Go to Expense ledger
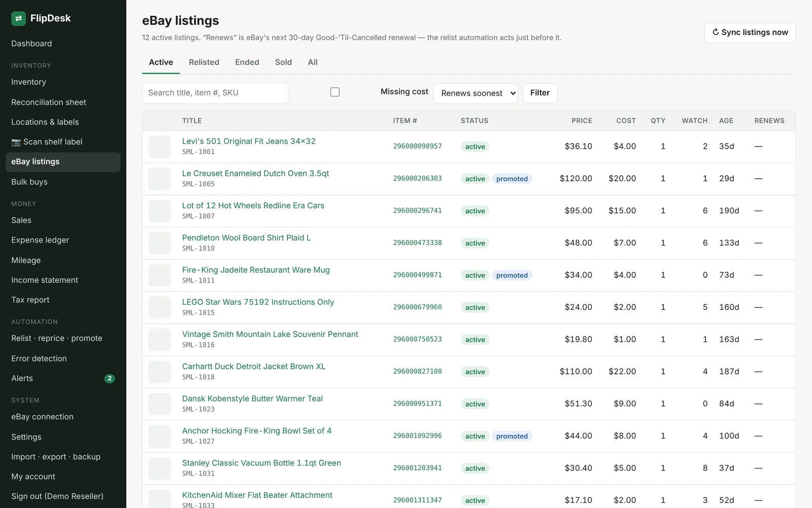The height and width of the screenshot is (508, 812). [x=63, y=240]
